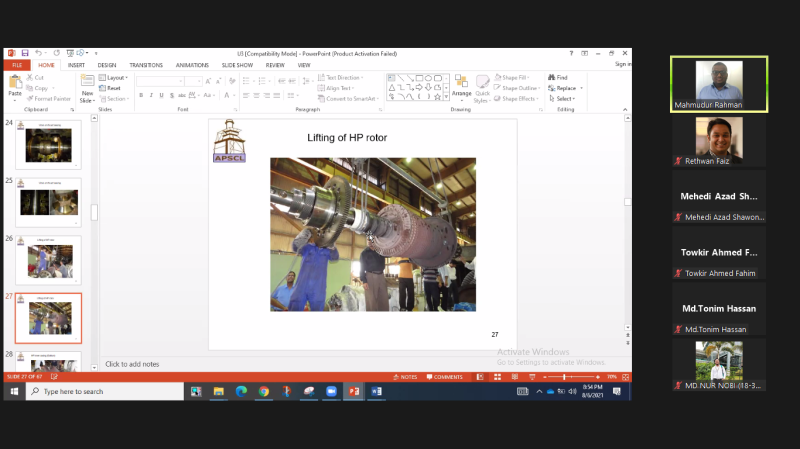
Task: Expand the Select dropdown in Editing
Action: coord(562,99)
